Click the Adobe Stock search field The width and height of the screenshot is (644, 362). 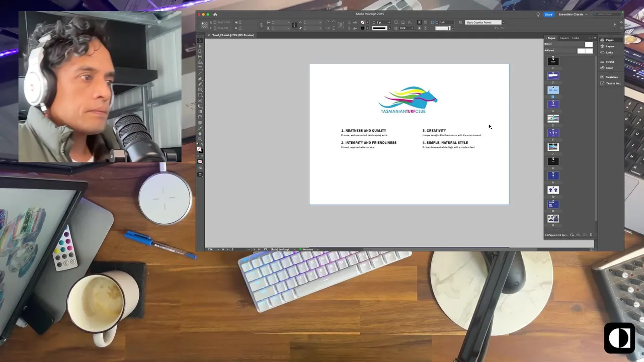[606, 14]
